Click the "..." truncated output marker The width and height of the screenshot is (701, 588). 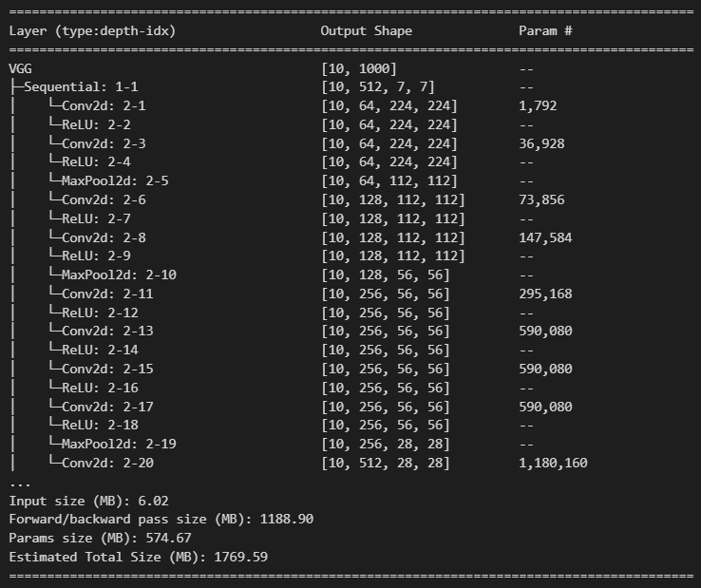(x=20, y=485)
